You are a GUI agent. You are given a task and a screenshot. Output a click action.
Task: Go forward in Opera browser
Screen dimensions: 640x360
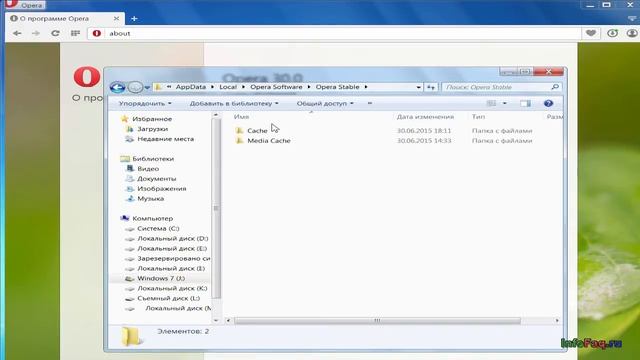click(36, 33)
